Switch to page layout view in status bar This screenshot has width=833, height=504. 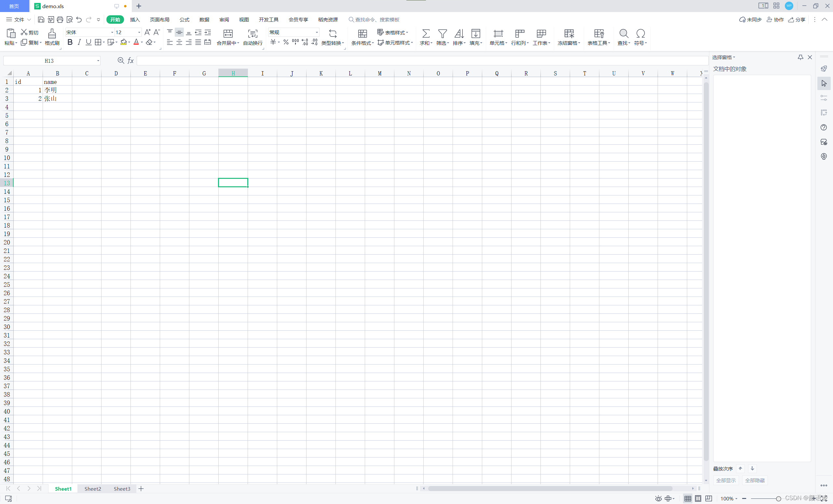(x=698, y=498)
